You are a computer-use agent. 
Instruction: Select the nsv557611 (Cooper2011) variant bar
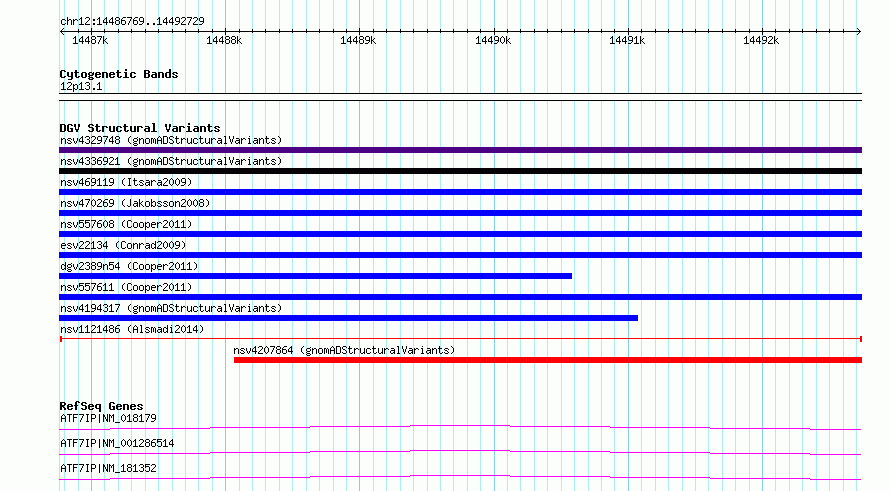[460, 297]
